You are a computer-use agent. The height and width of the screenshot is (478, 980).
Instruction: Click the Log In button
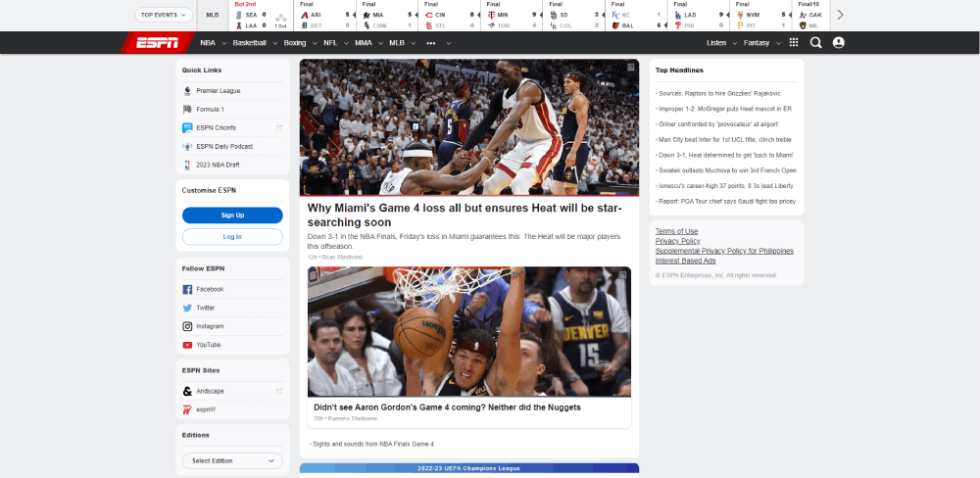click(x=232, y=237)
